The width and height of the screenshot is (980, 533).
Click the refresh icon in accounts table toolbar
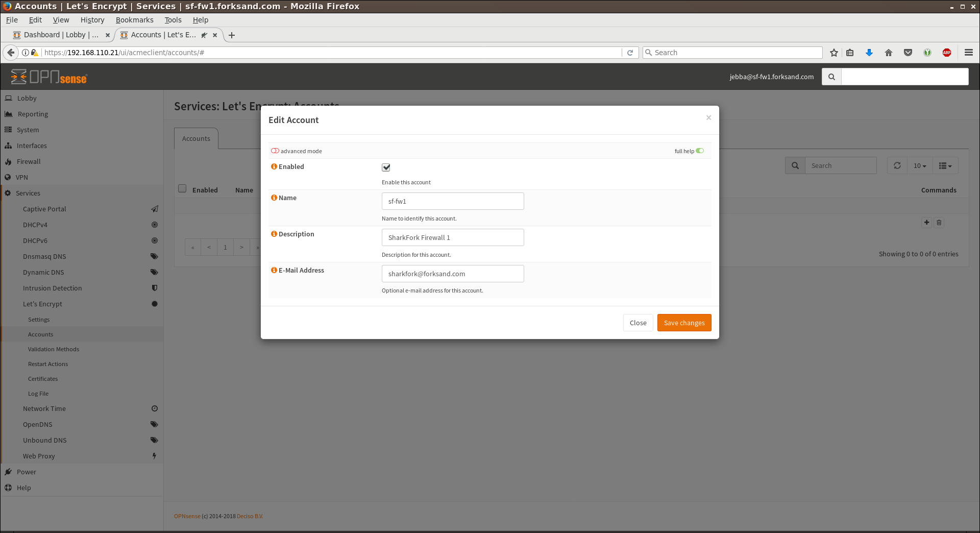coord(897,165)
